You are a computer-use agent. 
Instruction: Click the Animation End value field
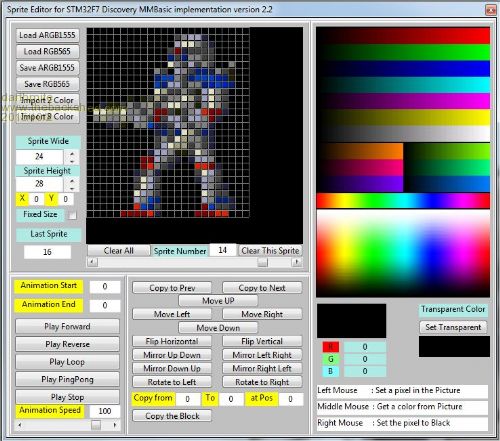105,305
